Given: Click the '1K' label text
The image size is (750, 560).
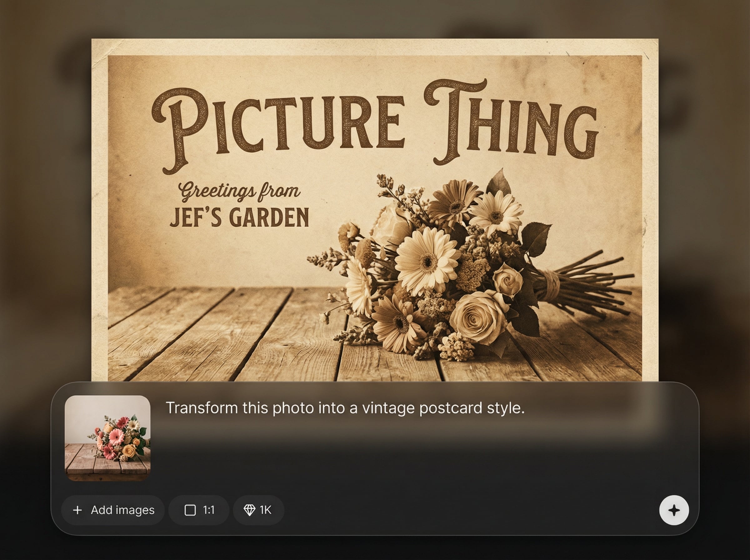Looking at the screenshot, I should (265, 510).
